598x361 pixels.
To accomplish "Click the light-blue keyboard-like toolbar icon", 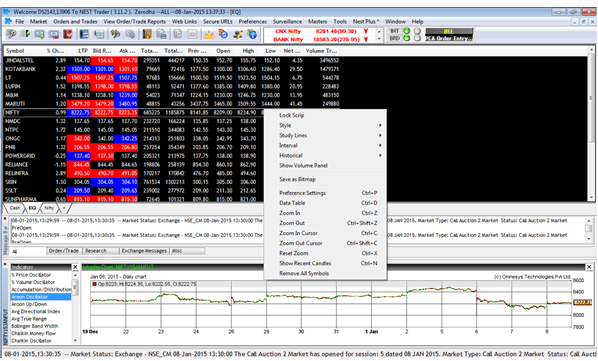I will pos(99,34).
